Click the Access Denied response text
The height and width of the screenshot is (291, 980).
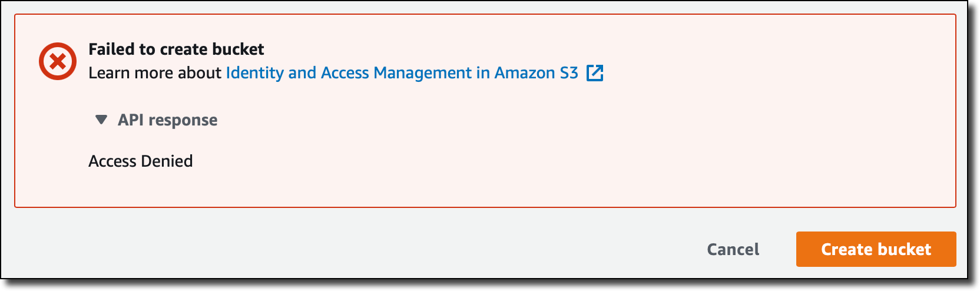pyautogui.click(x=140, y=161)
